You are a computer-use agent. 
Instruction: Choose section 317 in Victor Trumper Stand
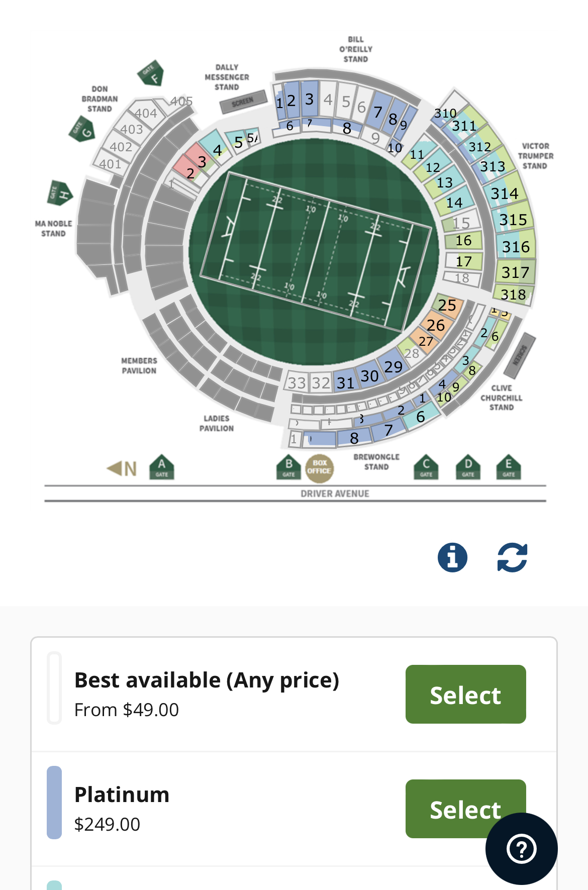click(516, 272)
